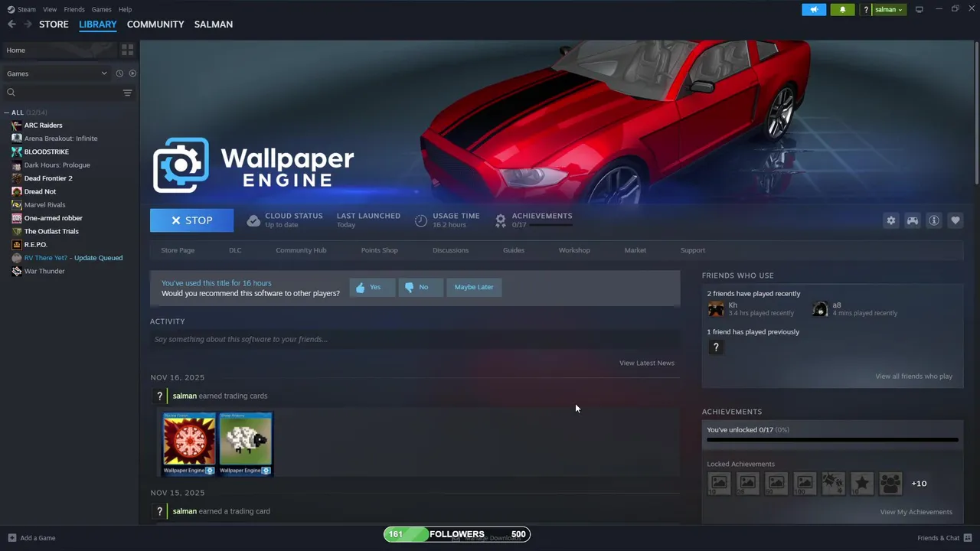This screenshot has width=980, height=551.
Task: Recommend the software with Yes button
Action: (372, 287)
